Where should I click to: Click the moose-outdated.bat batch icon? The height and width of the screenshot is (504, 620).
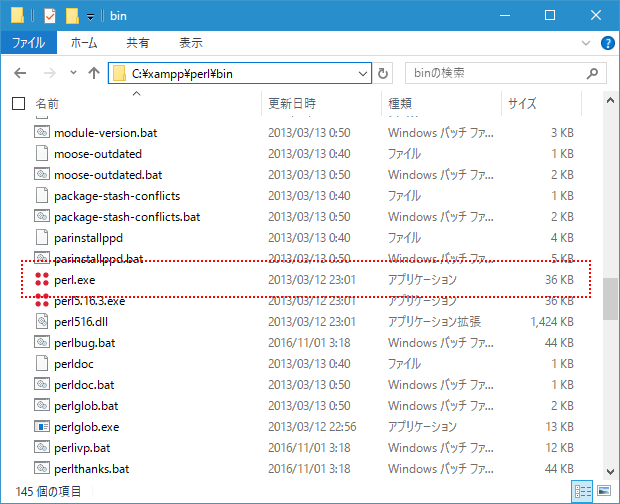(42, 174)
